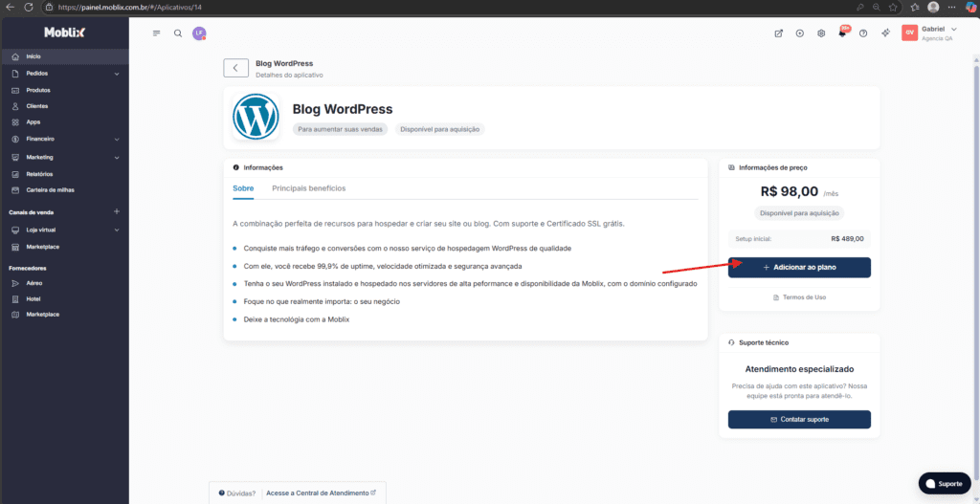Open Acesse a Central de Atendimento link
Screen dimensions: 980x504
point(321,493)
